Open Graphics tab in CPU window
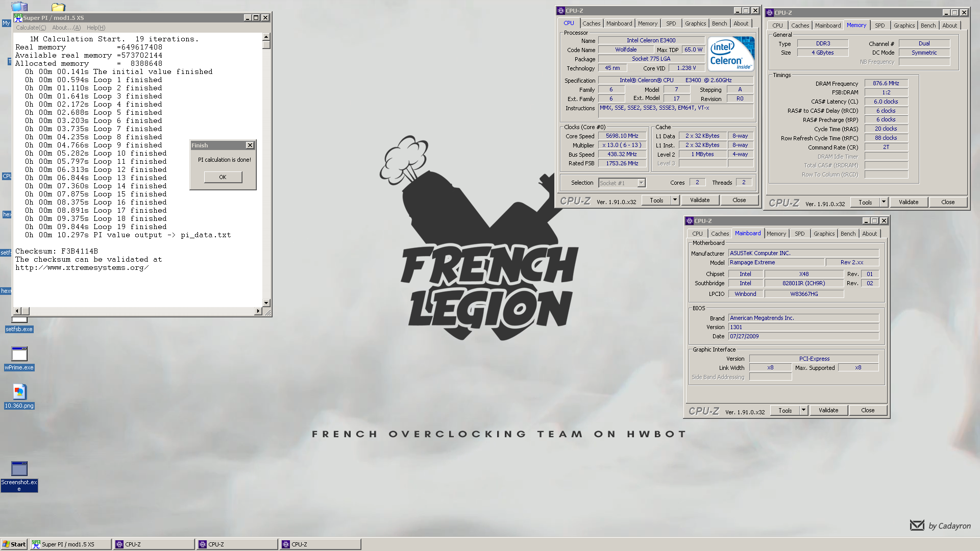Screen dimensions: 980x551 pyautogui.click(x=695, y=23)
